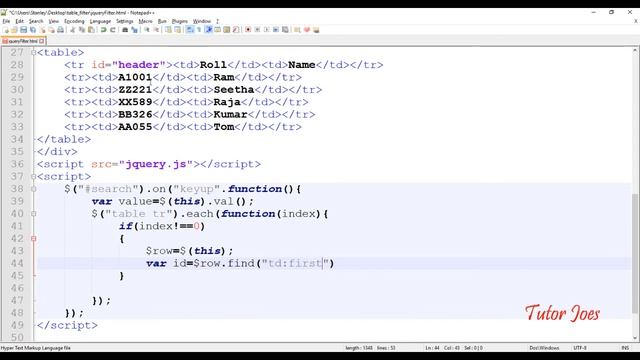Collapse the table fold marker on line 27

pos(33,53)
